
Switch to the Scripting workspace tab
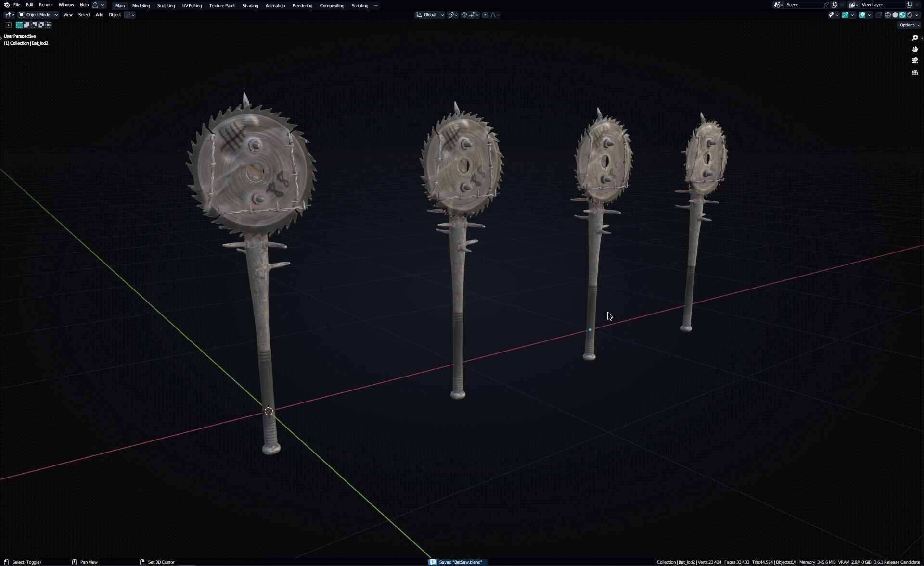point(360,6)
